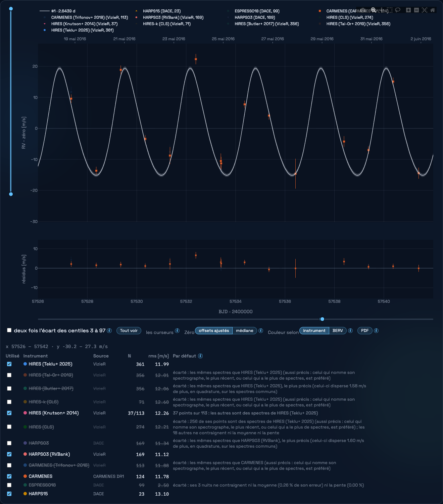Switch color mode to BERV
Screen dimensions: 443x504
(338, 331)
